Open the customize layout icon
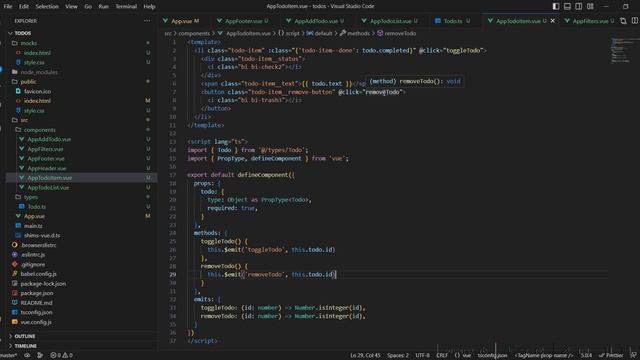This screenshot has width=640, height=360. coord(590,6)
